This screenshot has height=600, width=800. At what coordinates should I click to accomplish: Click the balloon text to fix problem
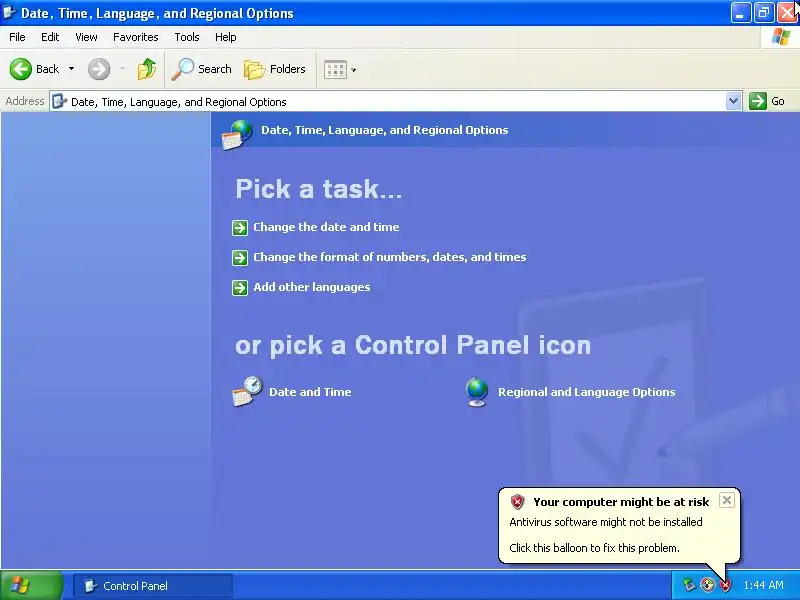pos(594,548)
